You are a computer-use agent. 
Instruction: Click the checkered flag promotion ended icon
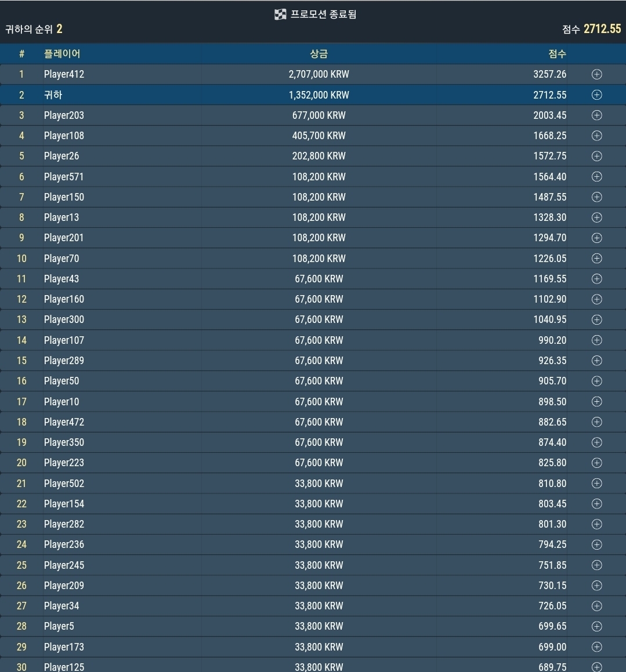click(x=280, y=14)
